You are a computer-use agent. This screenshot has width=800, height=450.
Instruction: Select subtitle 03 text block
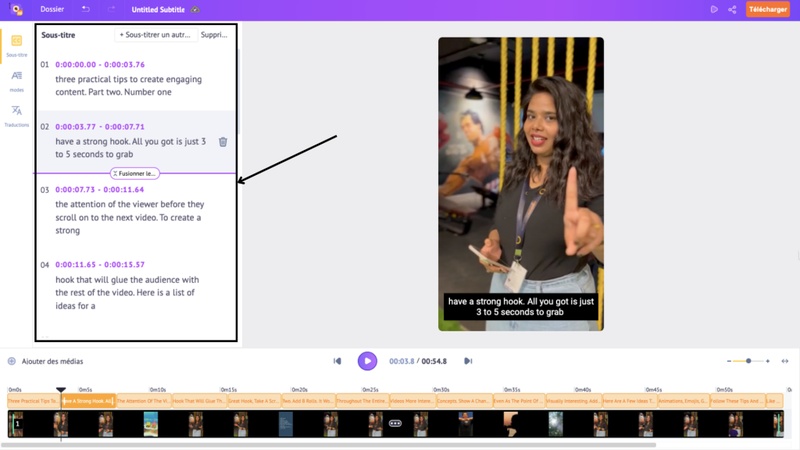[x=130, y=217]
